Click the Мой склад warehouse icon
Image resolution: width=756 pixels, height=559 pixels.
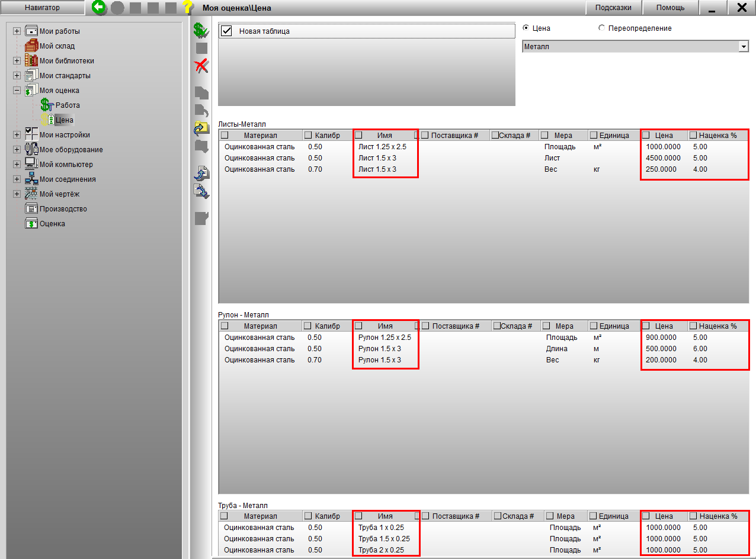[x=31, y=46]
